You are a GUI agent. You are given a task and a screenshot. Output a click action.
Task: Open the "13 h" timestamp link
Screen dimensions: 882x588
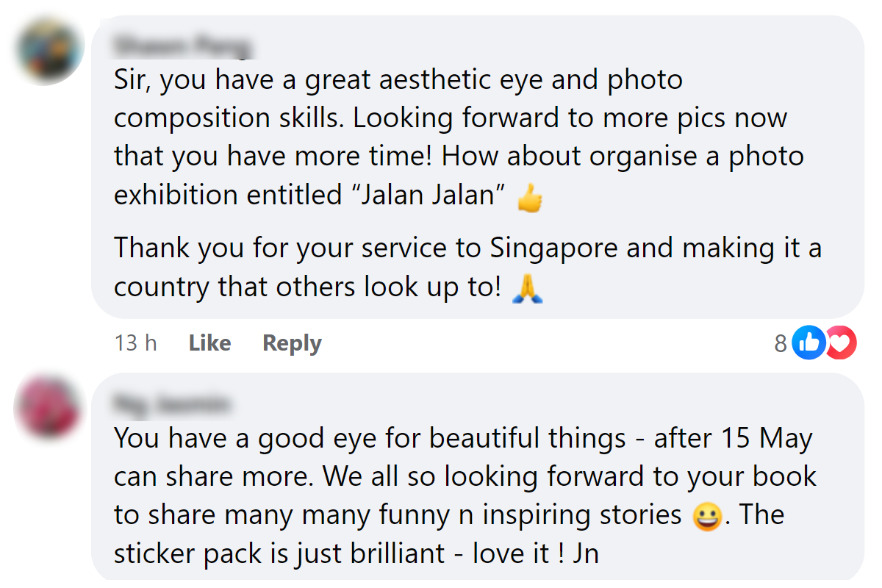pyautogui.click(x=135, y=343)
